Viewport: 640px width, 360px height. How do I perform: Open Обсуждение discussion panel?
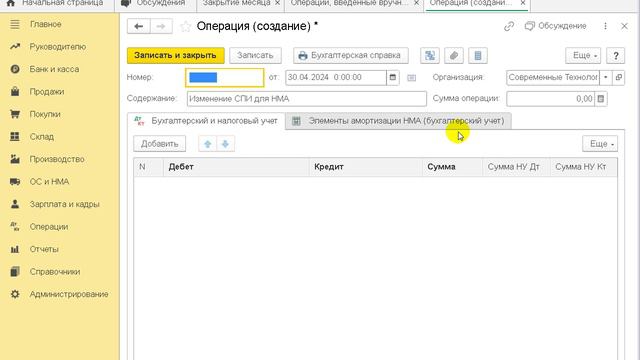556,26
